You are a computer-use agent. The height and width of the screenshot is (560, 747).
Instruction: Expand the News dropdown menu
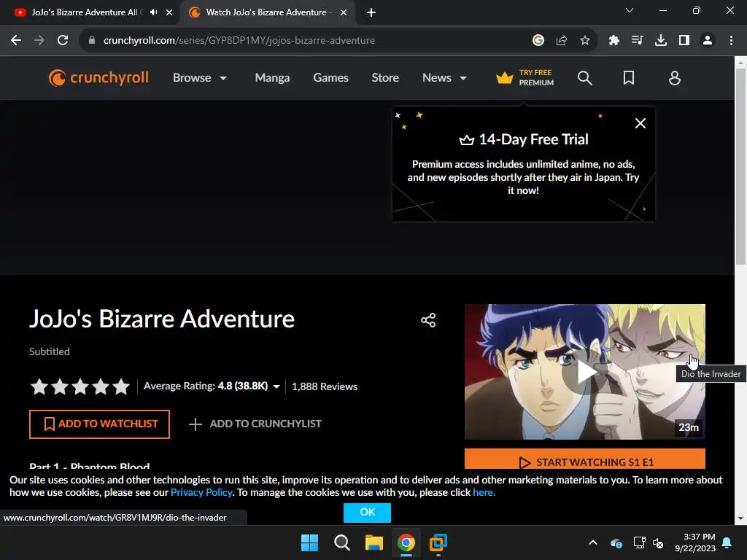(444, 78)
